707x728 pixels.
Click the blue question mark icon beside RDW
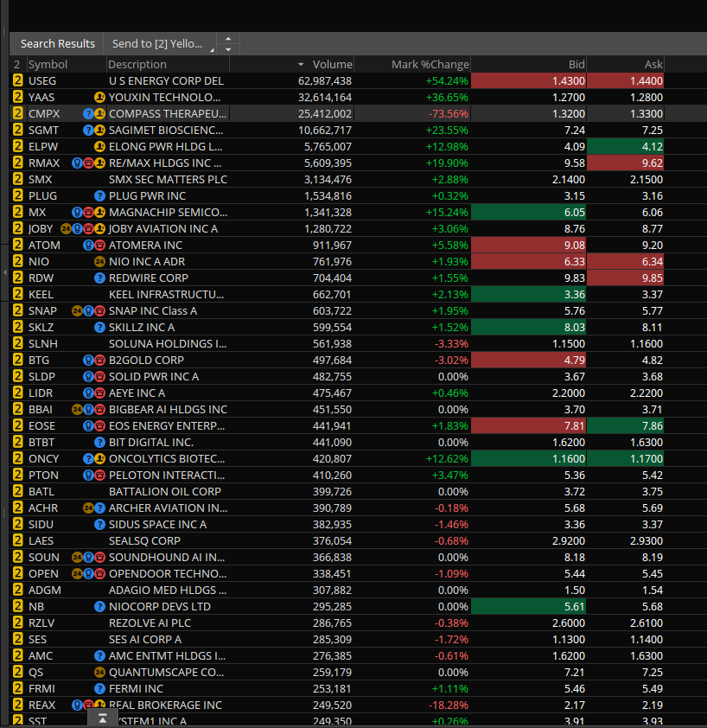point(99,278)
